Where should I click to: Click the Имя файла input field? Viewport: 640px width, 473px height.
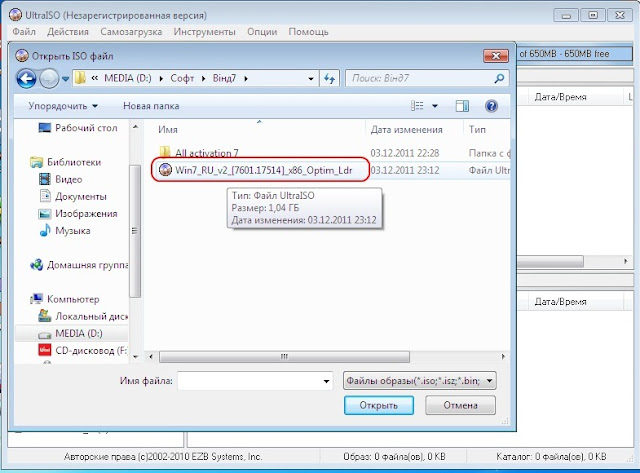(255, 381)
